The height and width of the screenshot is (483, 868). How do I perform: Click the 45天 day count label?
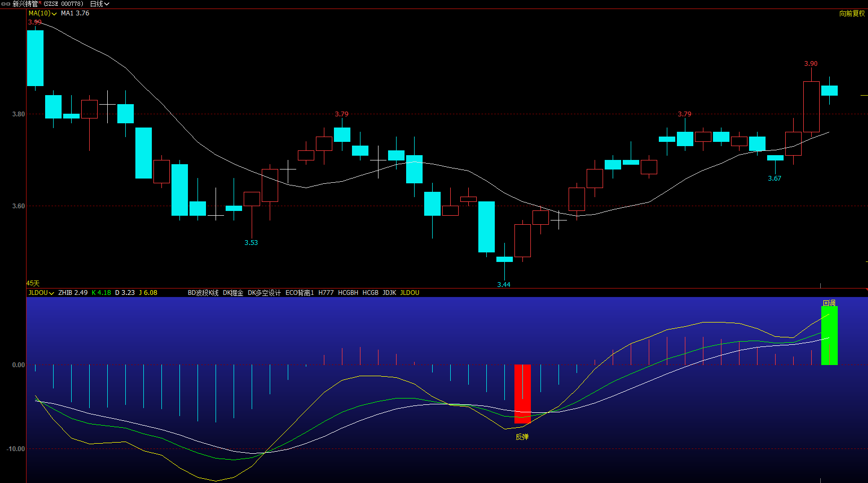pyautogui.click(x=33, y=284)
